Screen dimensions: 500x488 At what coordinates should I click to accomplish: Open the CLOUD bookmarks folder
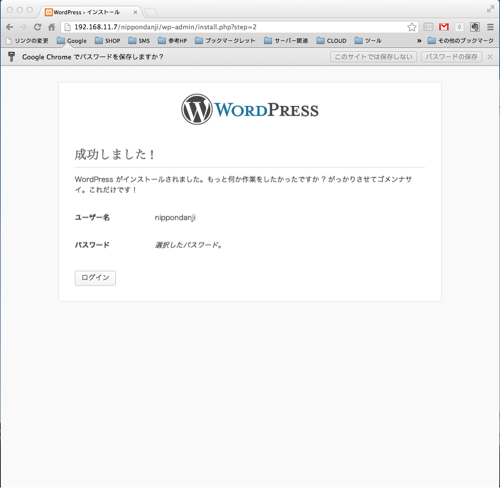[332, 41]
